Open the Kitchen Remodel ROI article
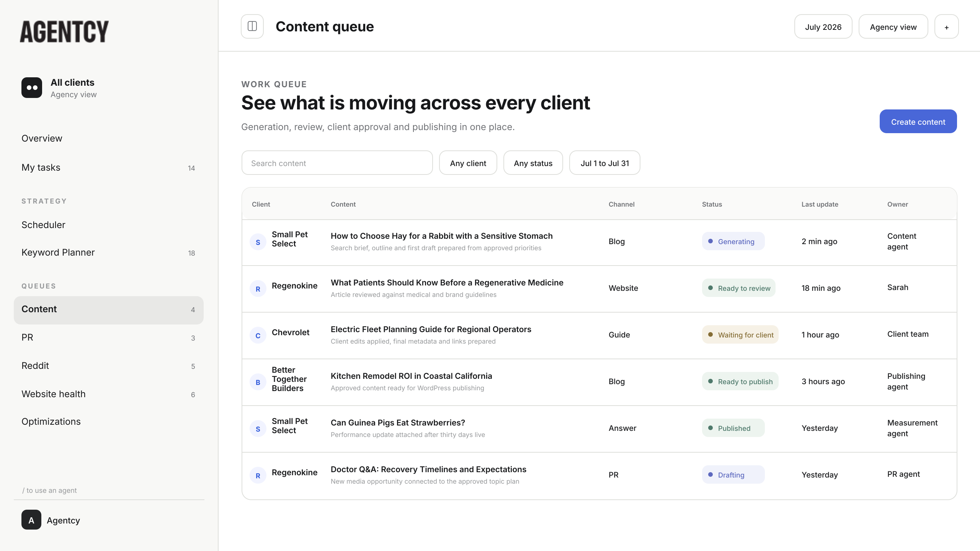Viewport: 980px width, 551px height. point(411,376)
